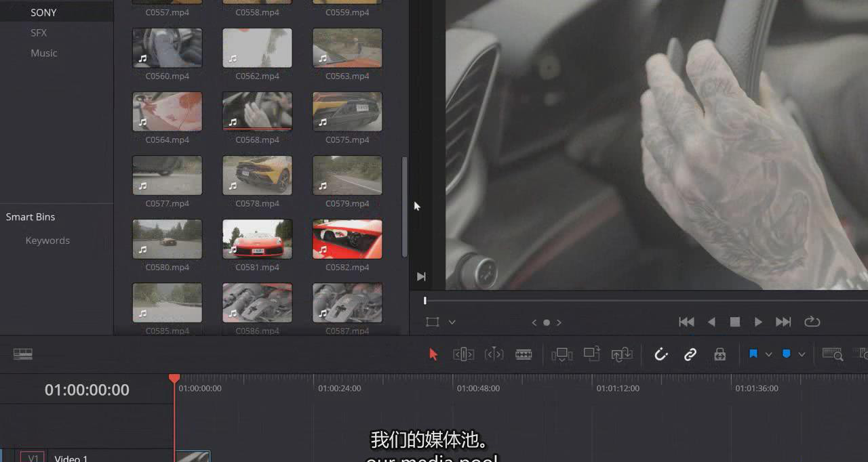Open the marker color dropdown arrow
This screenshot has width=868, height=462.
802,354
